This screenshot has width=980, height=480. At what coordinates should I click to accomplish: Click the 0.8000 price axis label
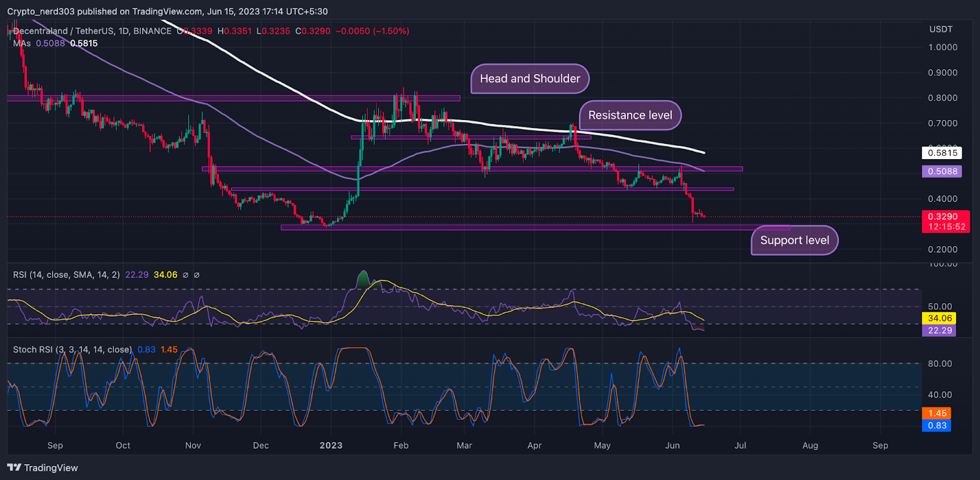pyautogui.click(x=943, y=98)
